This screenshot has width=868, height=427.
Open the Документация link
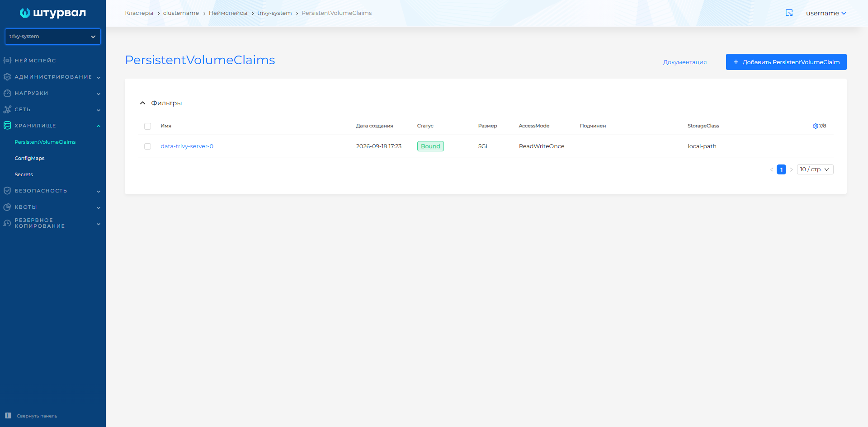tap(685, 62)
